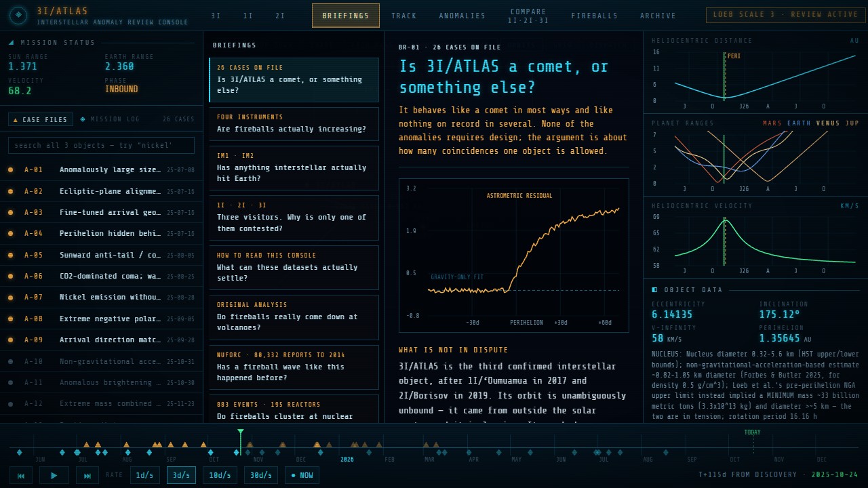Click the Object Data panel icon
Image resolution: width=868 pixels, height=488 pixels.
pos(654,289)
